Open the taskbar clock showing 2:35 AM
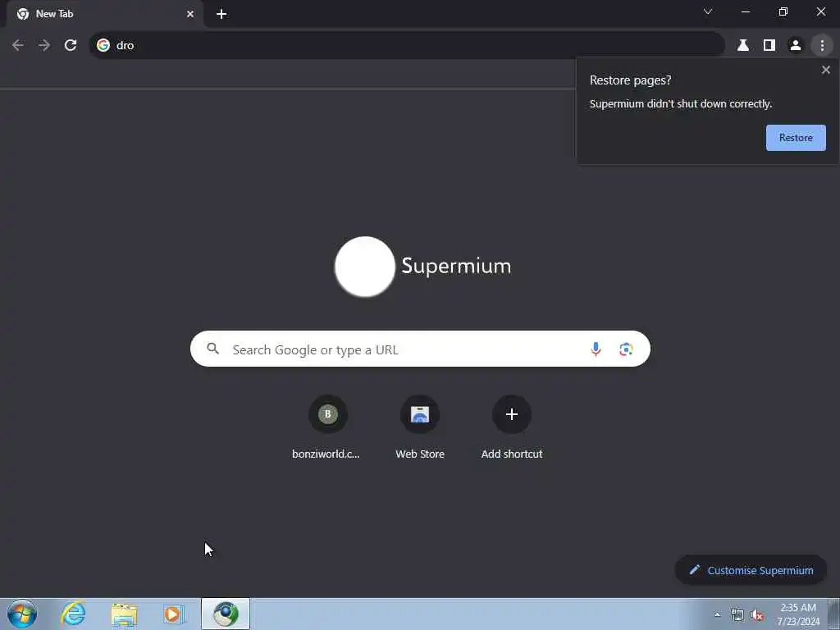This screenshot has height=630, width=840. tap(798, 614)
